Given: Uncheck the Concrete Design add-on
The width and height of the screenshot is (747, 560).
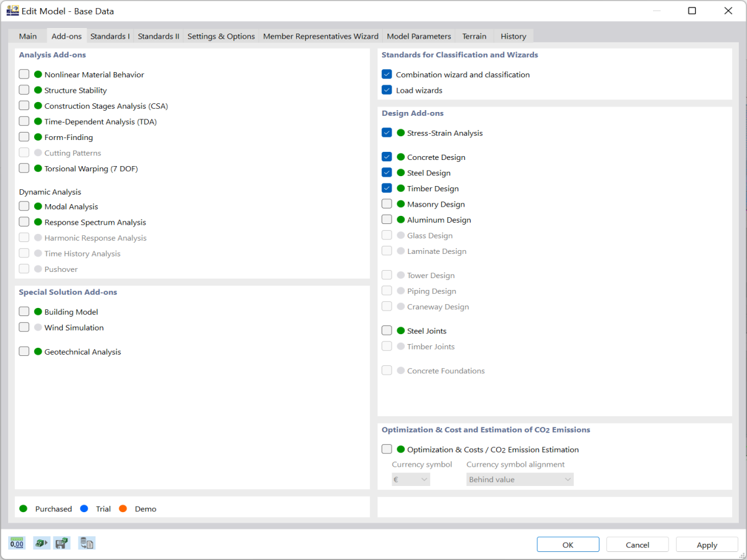Looking at the screenshot, I should coord(387,157).
